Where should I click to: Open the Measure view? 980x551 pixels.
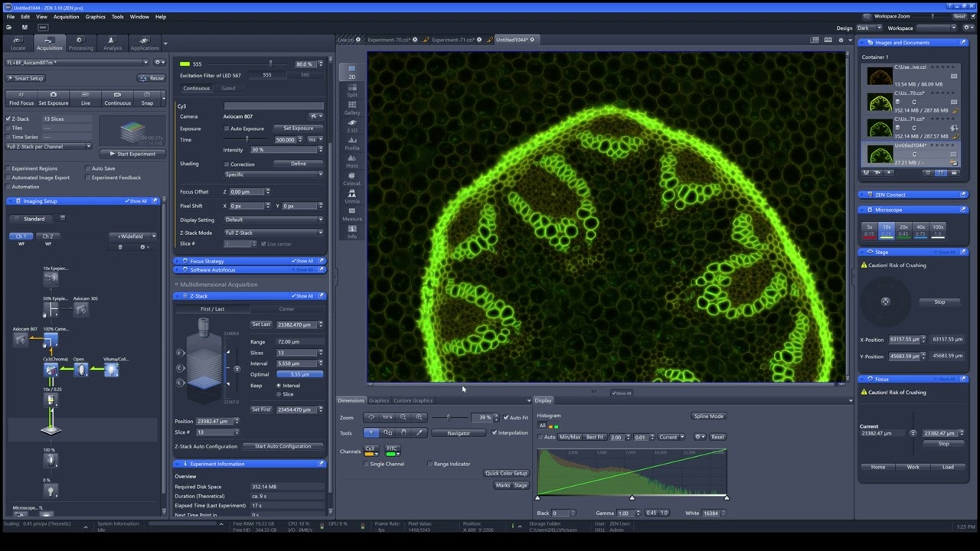click(x=352, y=214)
